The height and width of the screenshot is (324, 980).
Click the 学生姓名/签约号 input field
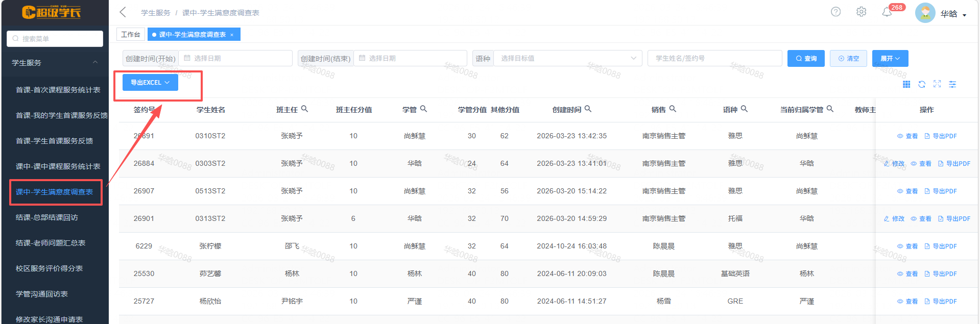[714, 58]
